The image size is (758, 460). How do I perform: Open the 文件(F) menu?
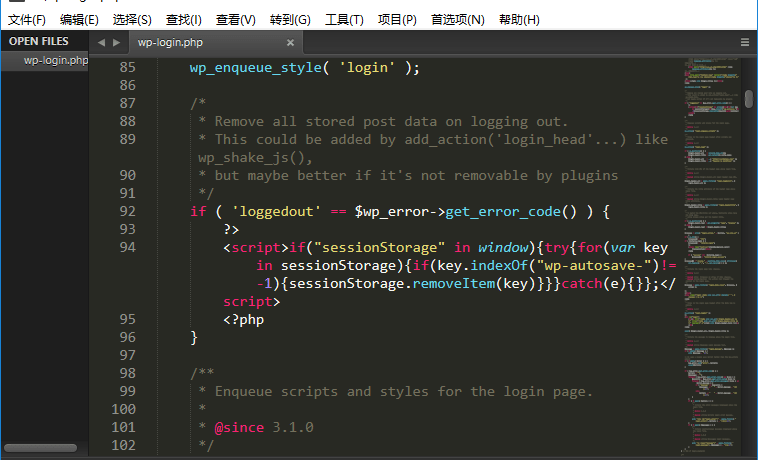point(27,20)
